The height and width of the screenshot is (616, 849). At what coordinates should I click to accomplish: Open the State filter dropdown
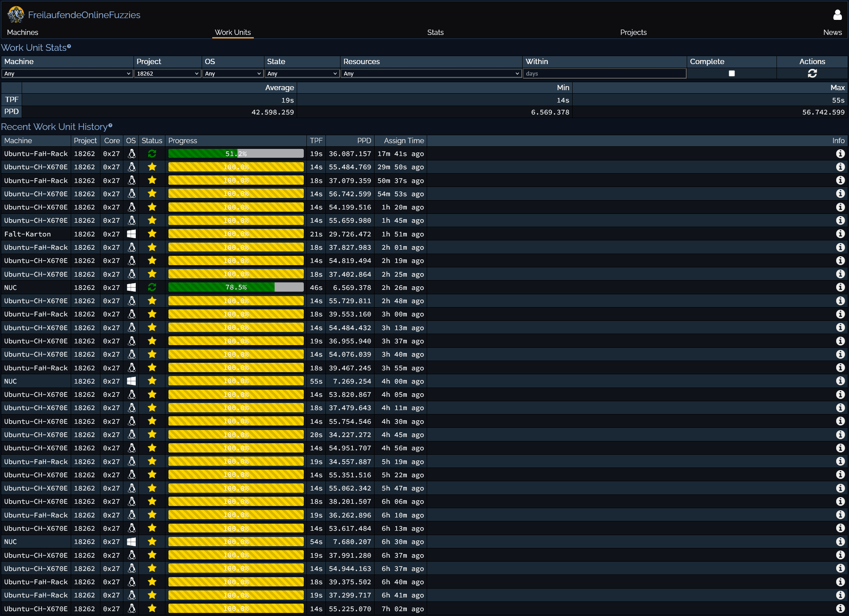pyautogui.click(x=302, y=73)
